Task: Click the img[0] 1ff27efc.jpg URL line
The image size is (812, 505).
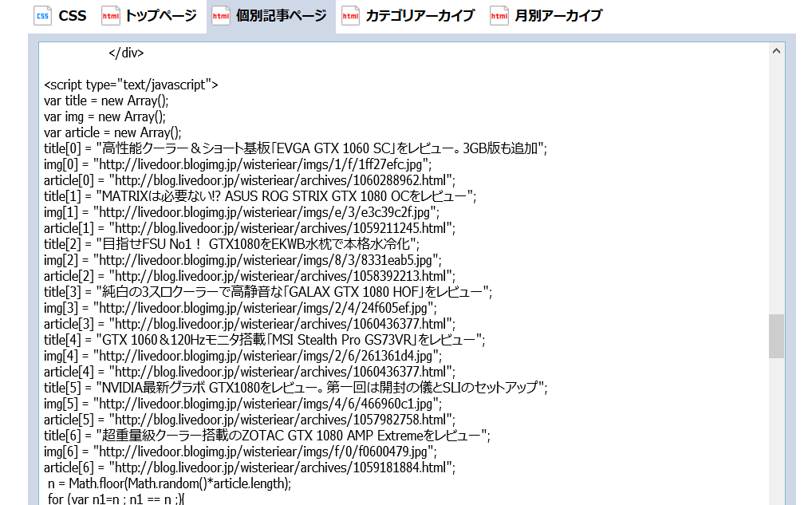Action: 238,164
